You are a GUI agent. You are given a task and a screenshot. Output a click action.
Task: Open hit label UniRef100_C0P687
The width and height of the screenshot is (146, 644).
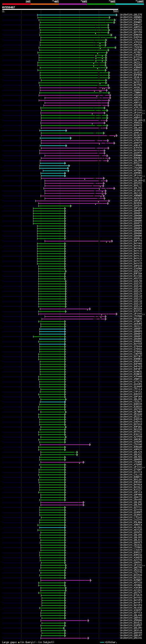pyautogui.click(x=131, y=55)
